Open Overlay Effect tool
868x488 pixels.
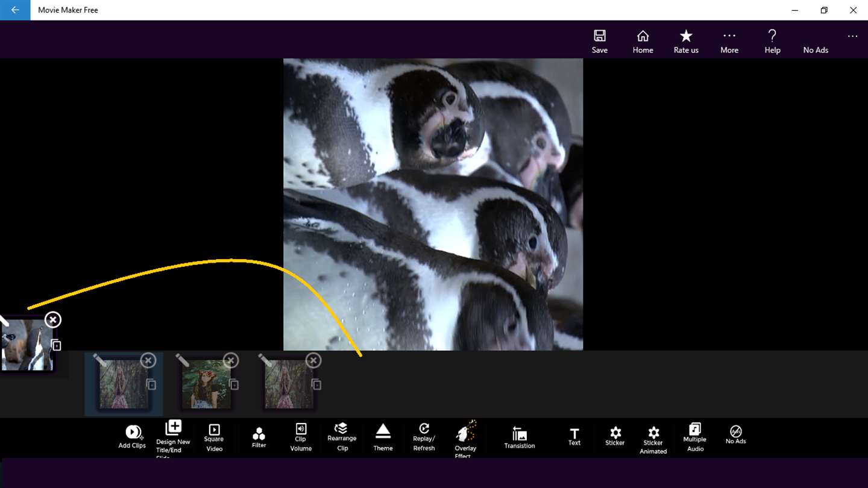pyautogui.click(x=465, y=439)
